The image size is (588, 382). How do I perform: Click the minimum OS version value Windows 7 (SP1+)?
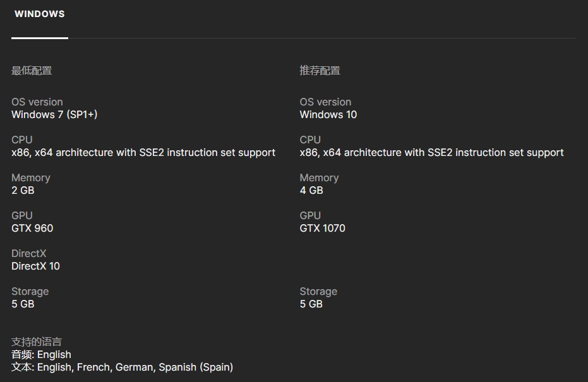pyautogui.click(x=54, y=114)
